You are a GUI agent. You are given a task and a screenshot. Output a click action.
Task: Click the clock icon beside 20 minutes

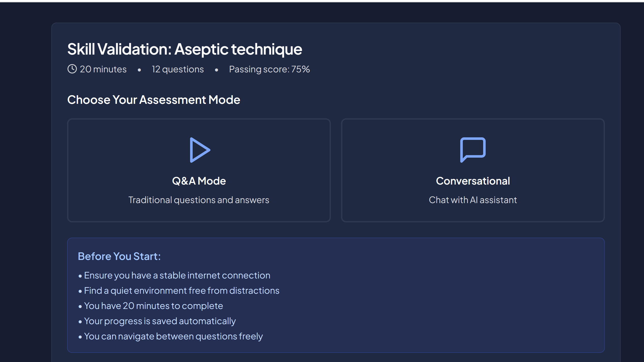(72, 69)
